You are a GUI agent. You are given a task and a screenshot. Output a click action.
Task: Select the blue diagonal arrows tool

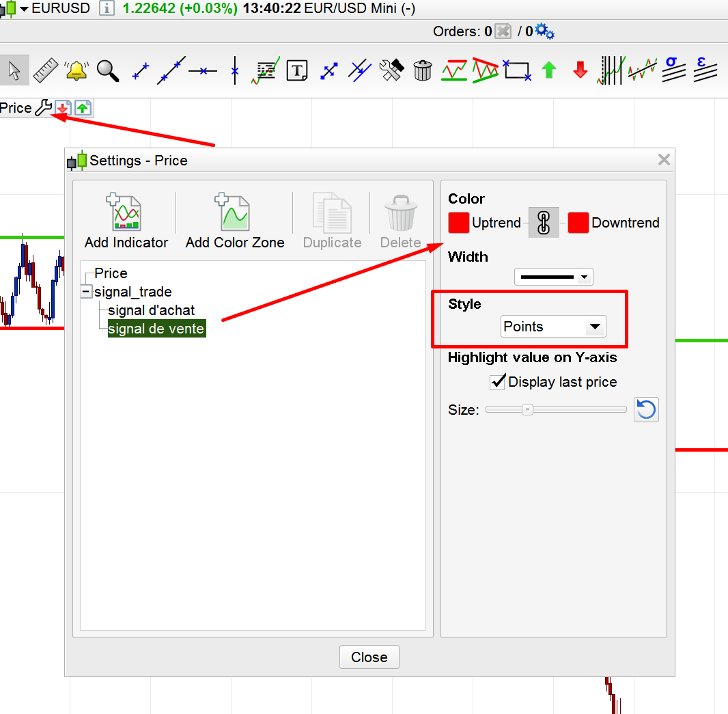click(328, 71)
